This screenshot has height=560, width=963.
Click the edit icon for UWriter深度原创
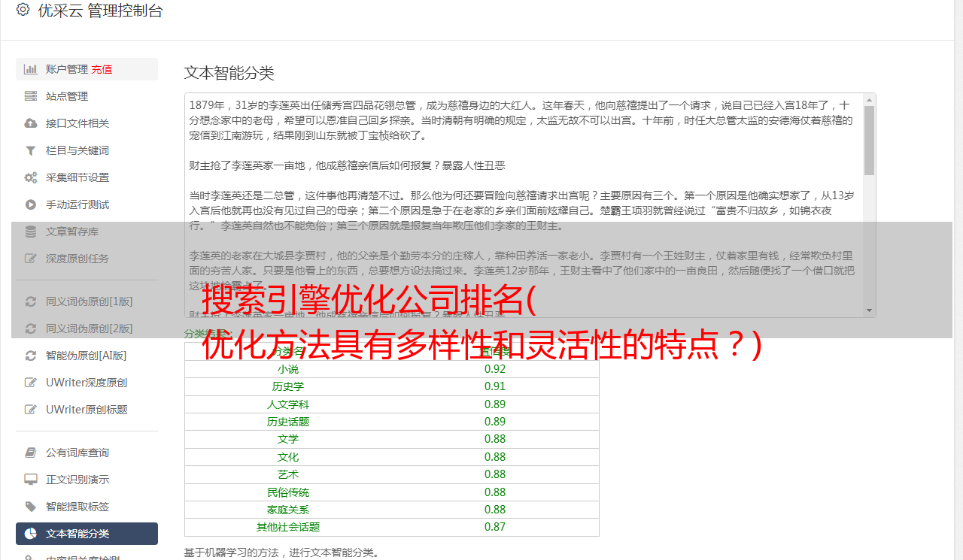(x=31, y=383)
